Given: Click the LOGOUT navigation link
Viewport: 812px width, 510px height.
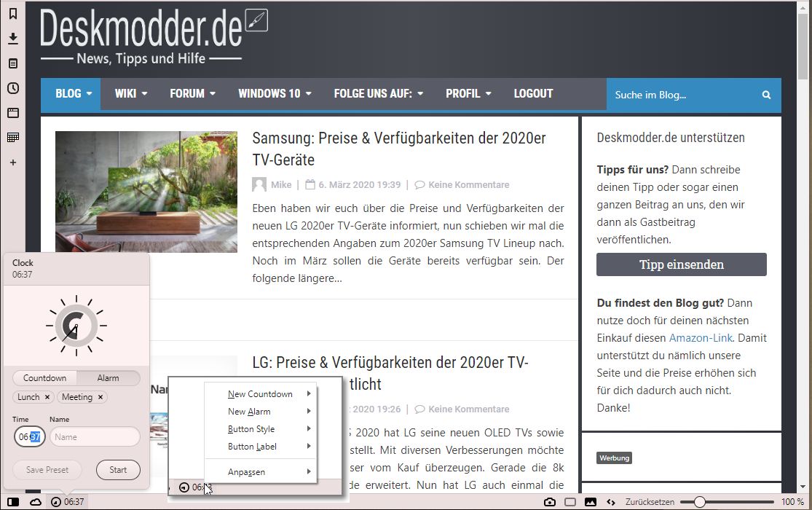Looking at the screenshot, I should (x=533, y=94).
